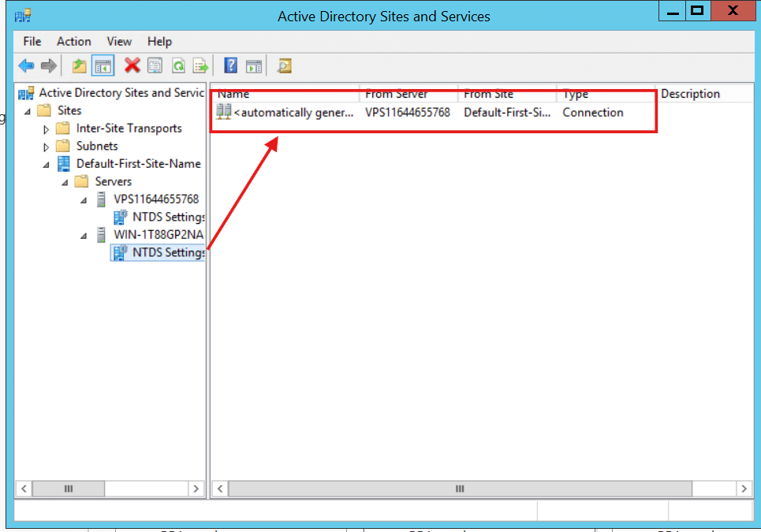Screen dimensions: 761x532
Task: Select the Default-First-Site-Name tree item
Action: coord(138,164)
